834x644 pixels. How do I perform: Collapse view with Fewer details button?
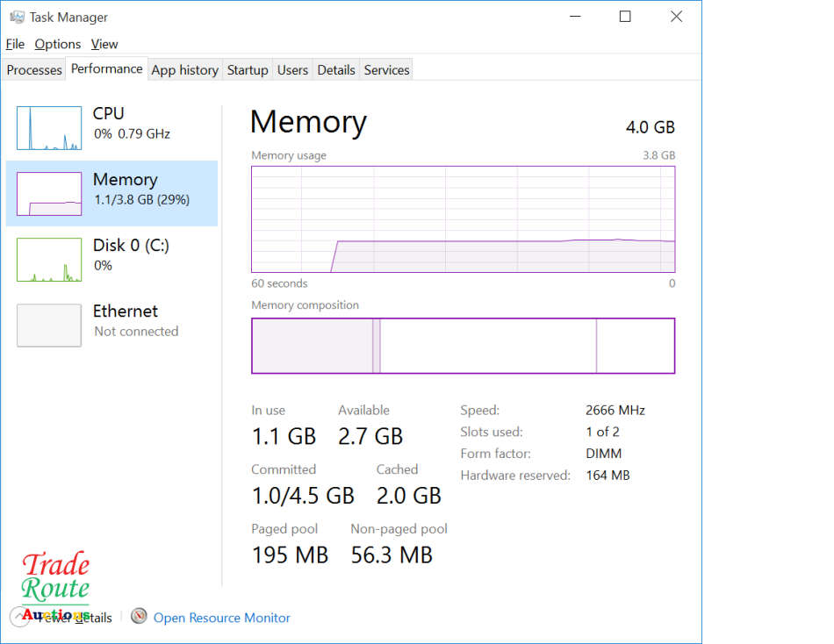point(75,618)
